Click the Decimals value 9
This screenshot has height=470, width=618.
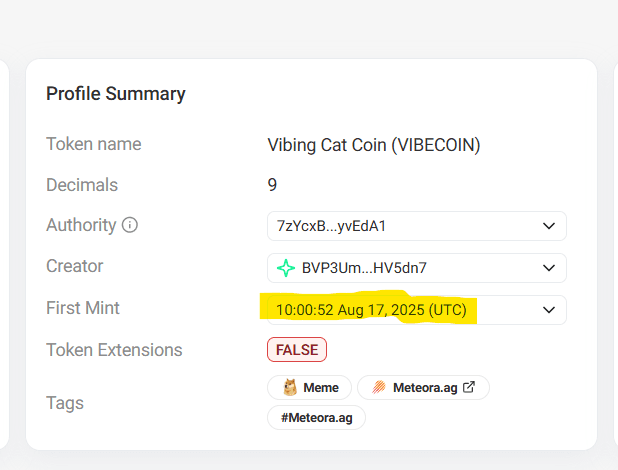pyautogui.click(x=272, y=185)
